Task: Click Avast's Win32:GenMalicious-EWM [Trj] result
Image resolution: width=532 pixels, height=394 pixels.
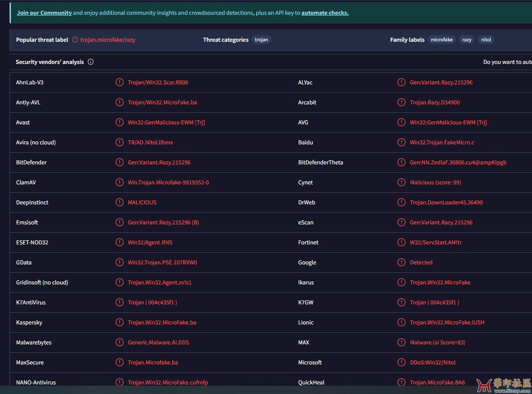Action: click(166, 122)
